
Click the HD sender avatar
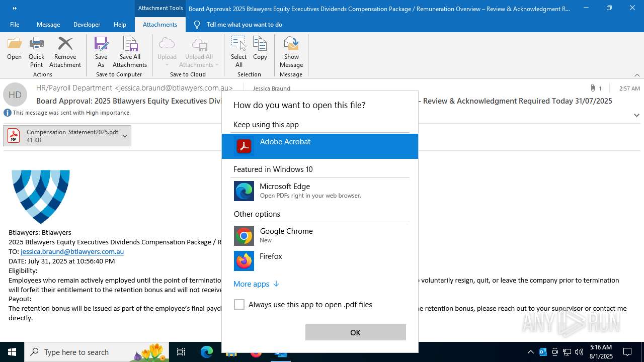(x=15, y=95)
